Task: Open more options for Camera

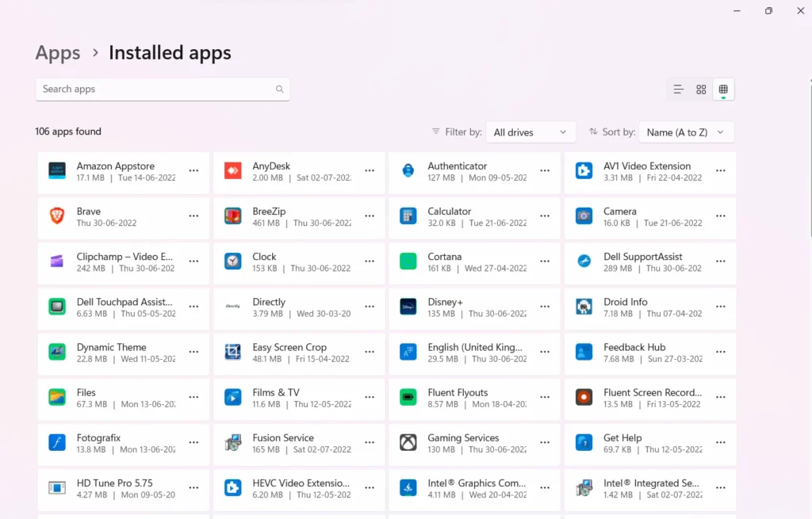Action: point(720,216)
